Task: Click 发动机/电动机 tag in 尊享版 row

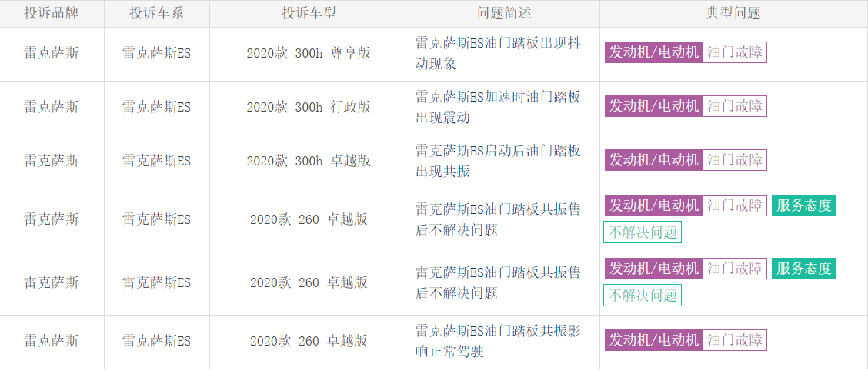Action: (x=654, y=52)
